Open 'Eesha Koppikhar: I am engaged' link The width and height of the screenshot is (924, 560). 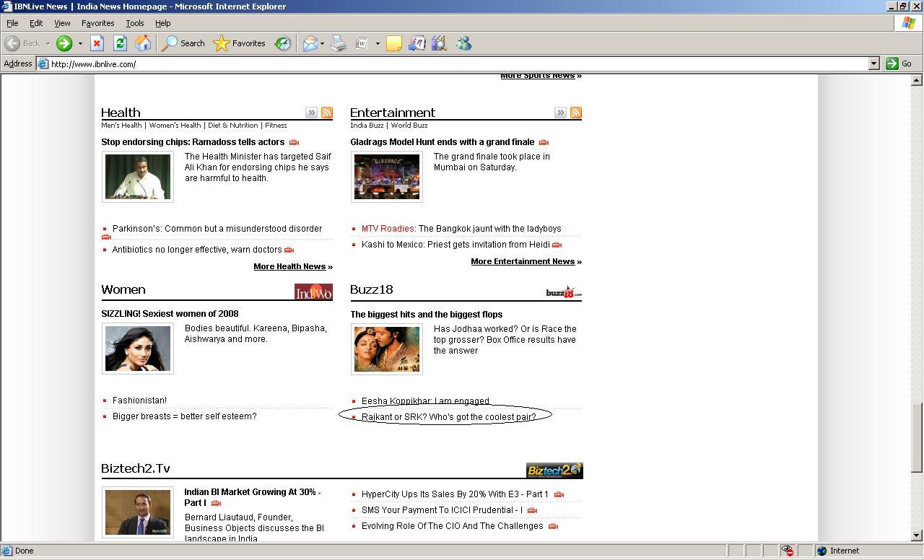425,401
